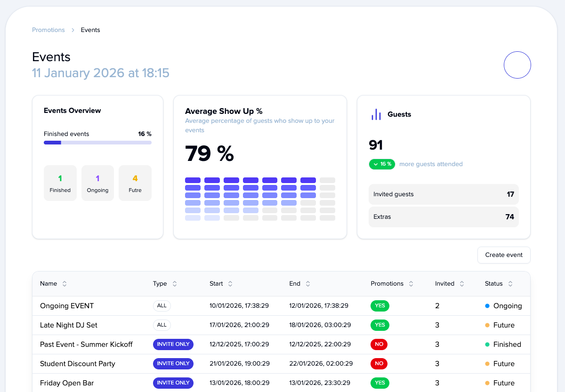Go to Promotions breadcrumb link

[x=48, y=30]
